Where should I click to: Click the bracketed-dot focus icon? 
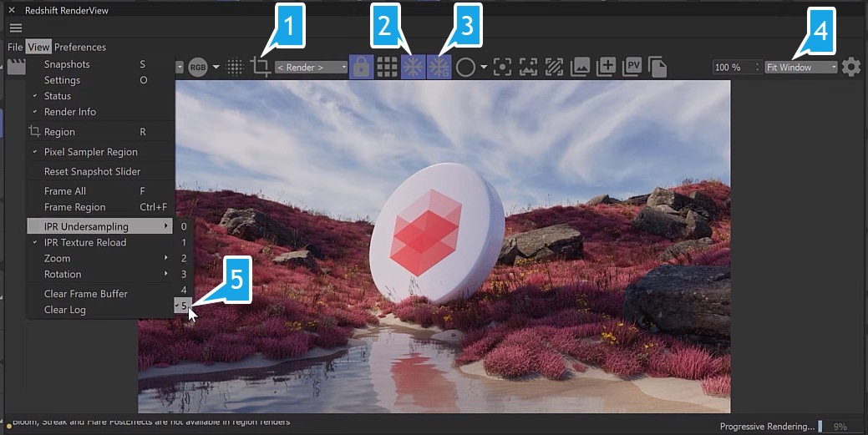click(x=502, y=68)
